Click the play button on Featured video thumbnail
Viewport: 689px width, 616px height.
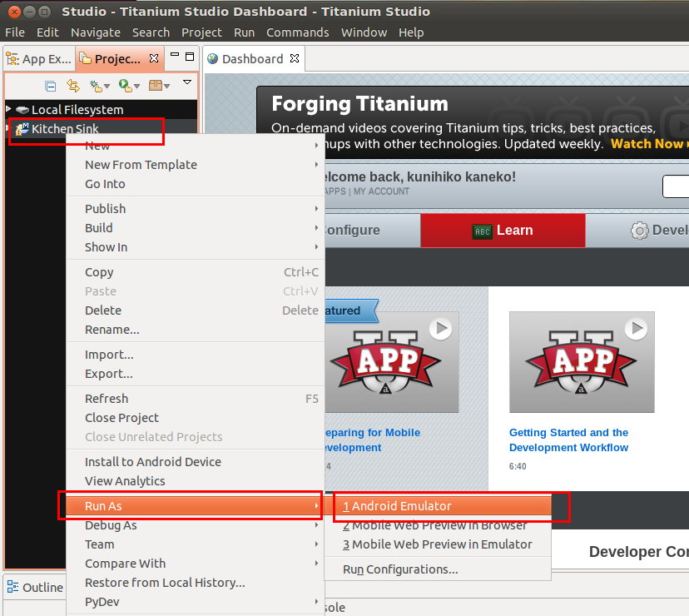(x=441, y=329)
